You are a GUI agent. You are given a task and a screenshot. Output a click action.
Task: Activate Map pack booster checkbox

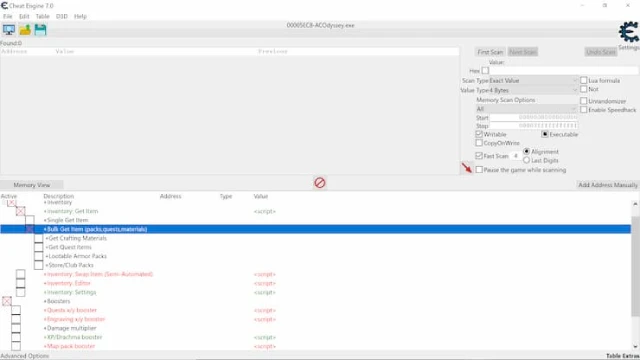(x=16, y=346)
